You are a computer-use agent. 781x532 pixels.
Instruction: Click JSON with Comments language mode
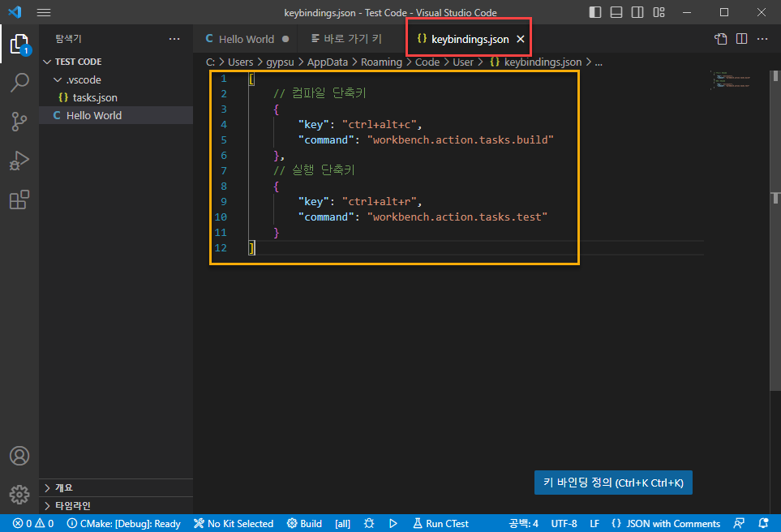coord(666,524)
